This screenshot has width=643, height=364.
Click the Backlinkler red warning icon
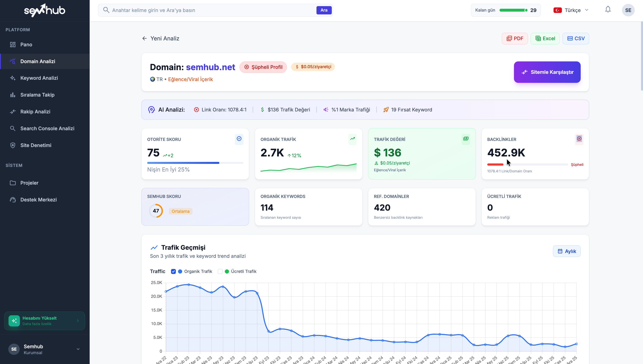(579, 139)
